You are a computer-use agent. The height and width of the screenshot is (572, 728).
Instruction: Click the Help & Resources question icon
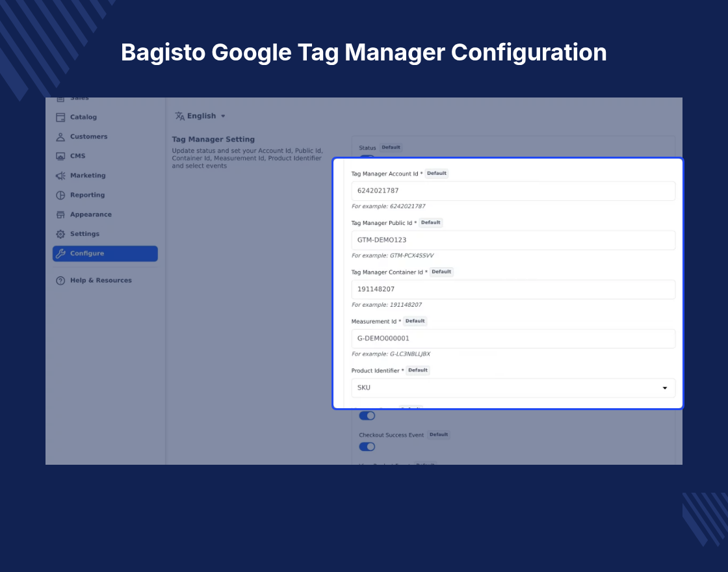(60, 281)
